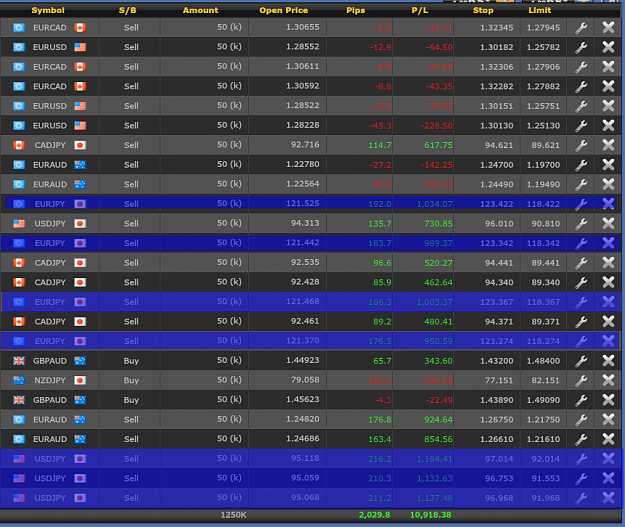Close the CADJPY trade opened at 92.716
This screenshot has height=527, width=625.
[x=608, y=145]
